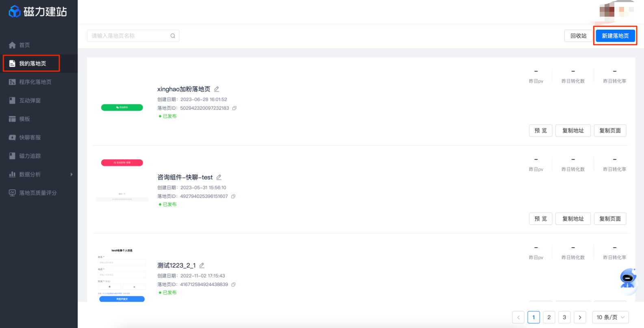Click the title 咨询组件-快聊-test
This screenshot has width=644, height=328.
coord(185,177)
